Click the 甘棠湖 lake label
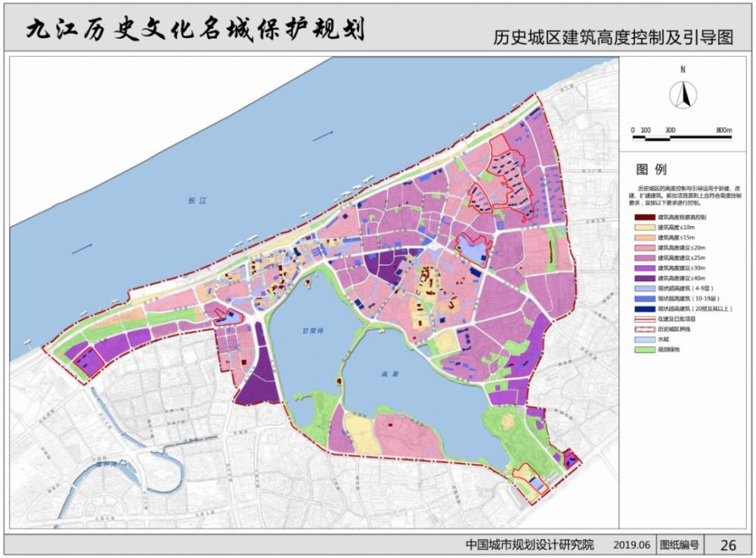 click(313, 331)
